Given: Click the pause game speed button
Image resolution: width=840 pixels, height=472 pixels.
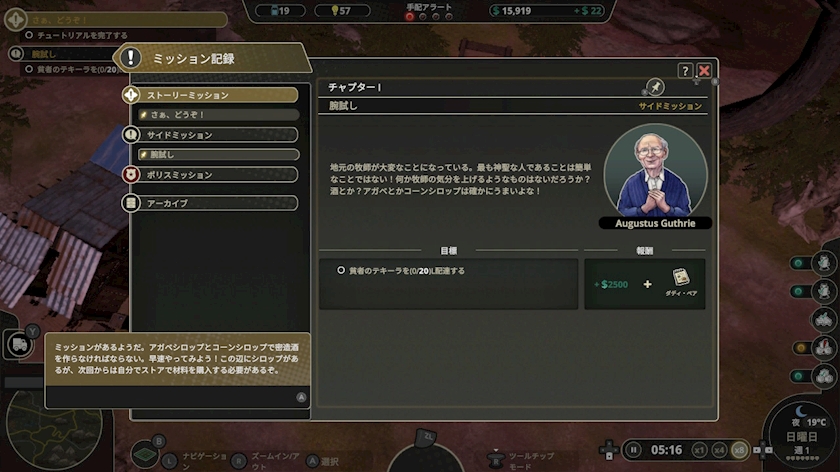Looking at the screenshot, I should 633,450.
